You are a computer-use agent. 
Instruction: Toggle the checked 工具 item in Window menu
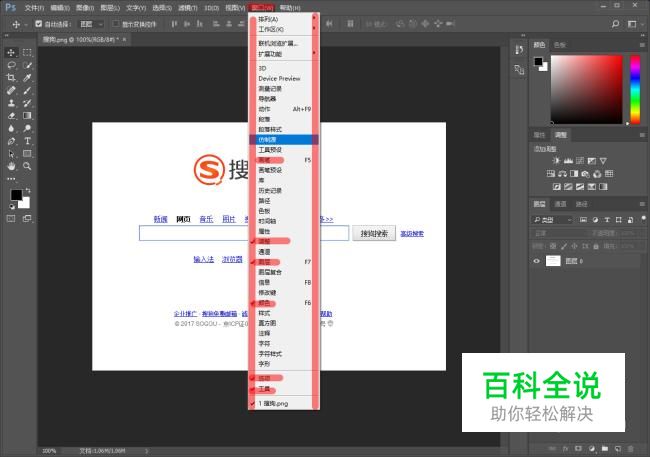coord(284,389)
